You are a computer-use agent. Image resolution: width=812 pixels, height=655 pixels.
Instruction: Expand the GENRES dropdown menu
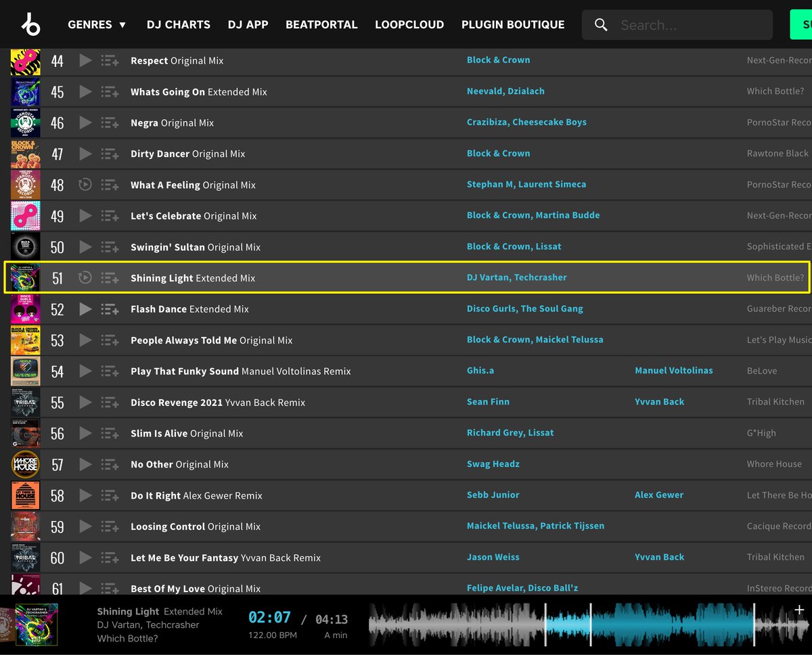97,24
